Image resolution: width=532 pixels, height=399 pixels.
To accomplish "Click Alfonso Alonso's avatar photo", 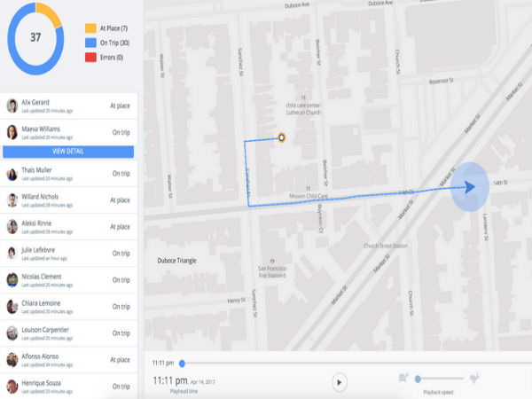I will (12, 359).
